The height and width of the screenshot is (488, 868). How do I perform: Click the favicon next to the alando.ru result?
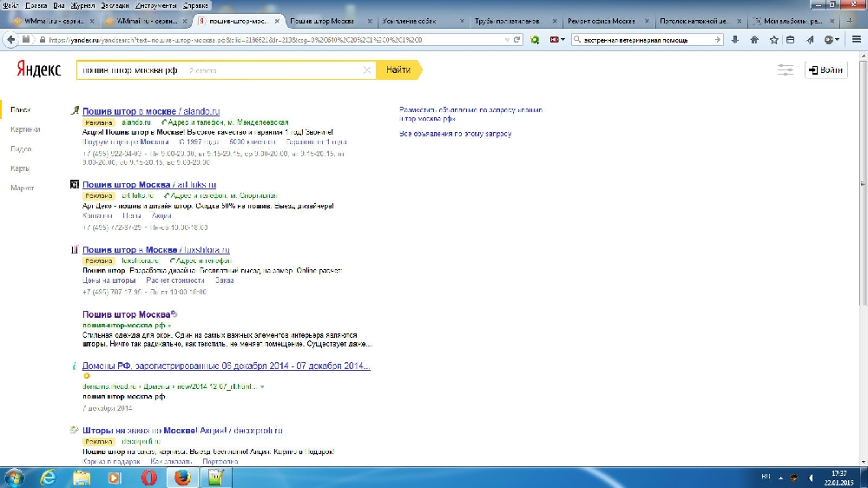[75, 111]
